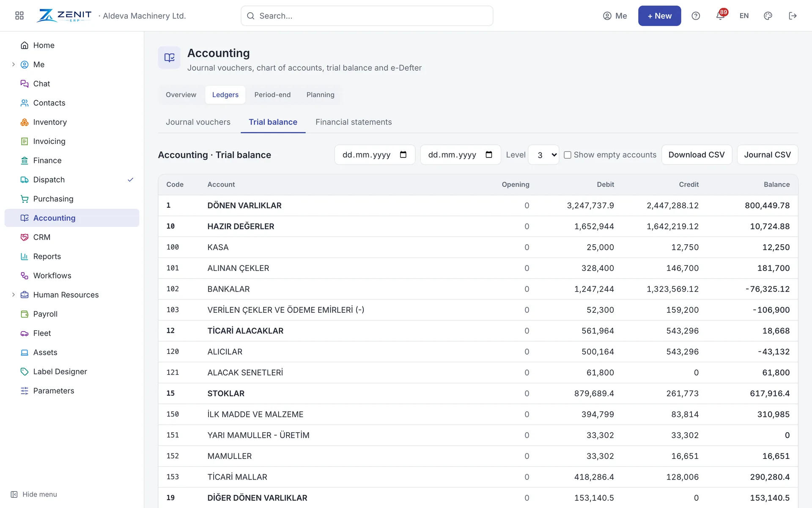Open the Me profile button
This screenshot has width=812, height=508.
click(x=615, y=16)
